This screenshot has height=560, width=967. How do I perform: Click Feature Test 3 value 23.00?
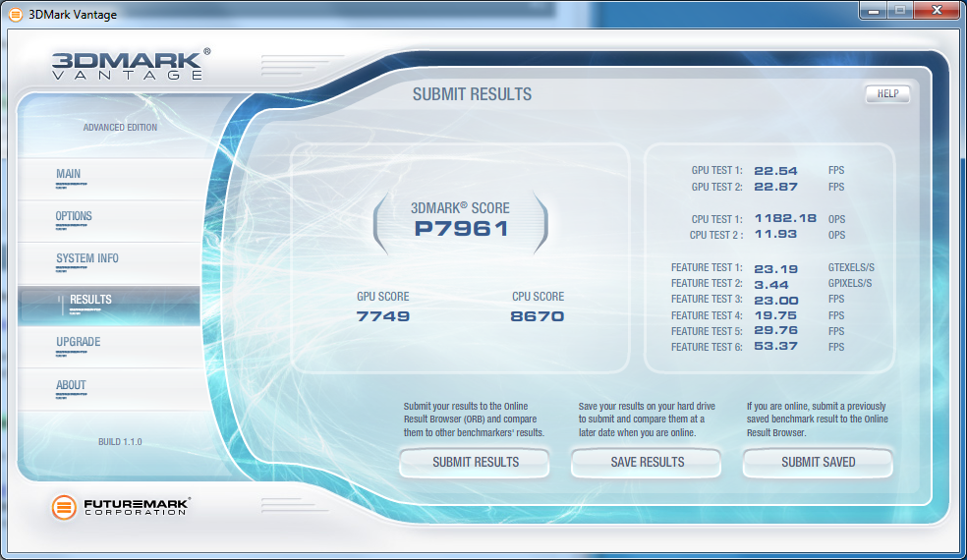pyautogui.click(x=775, y=301)
